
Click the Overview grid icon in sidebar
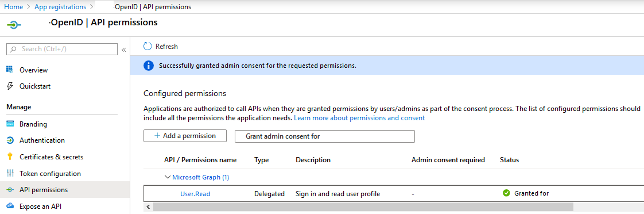(x=10, y=70)
